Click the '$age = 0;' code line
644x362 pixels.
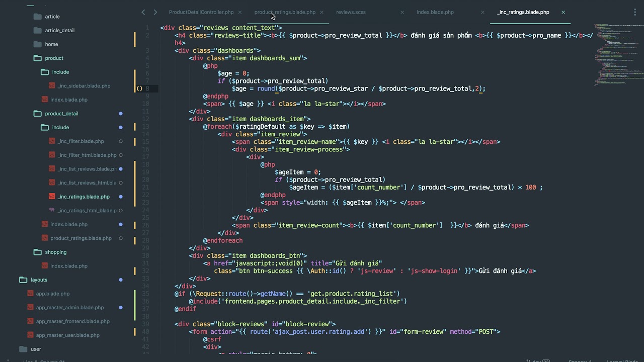233,73
